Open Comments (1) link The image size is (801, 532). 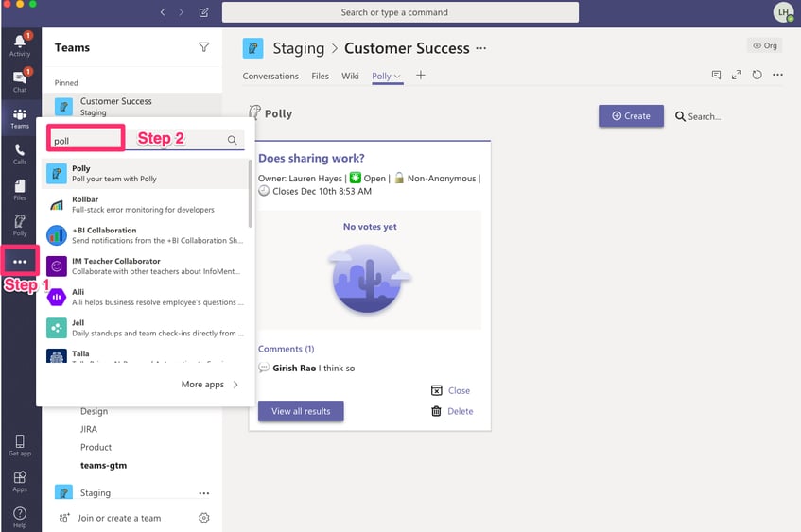[286, 349]
